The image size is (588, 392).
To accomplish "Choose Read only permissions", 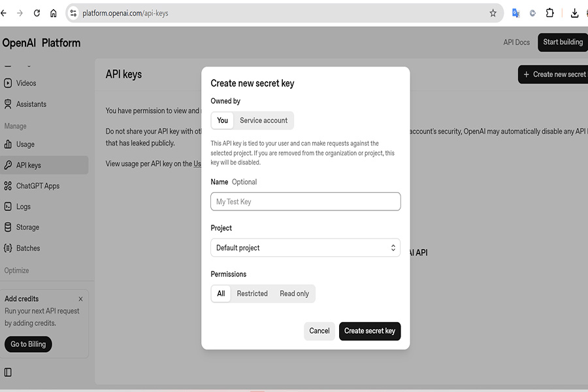I will click(294, 293).
